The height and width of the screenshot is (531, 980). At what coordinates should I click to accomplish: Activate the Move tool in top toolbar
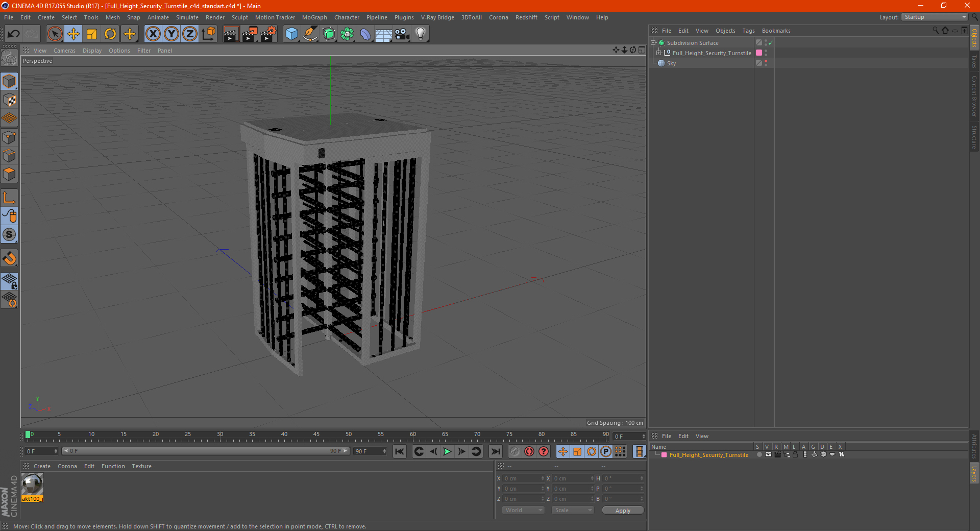(x=73, y=34)
